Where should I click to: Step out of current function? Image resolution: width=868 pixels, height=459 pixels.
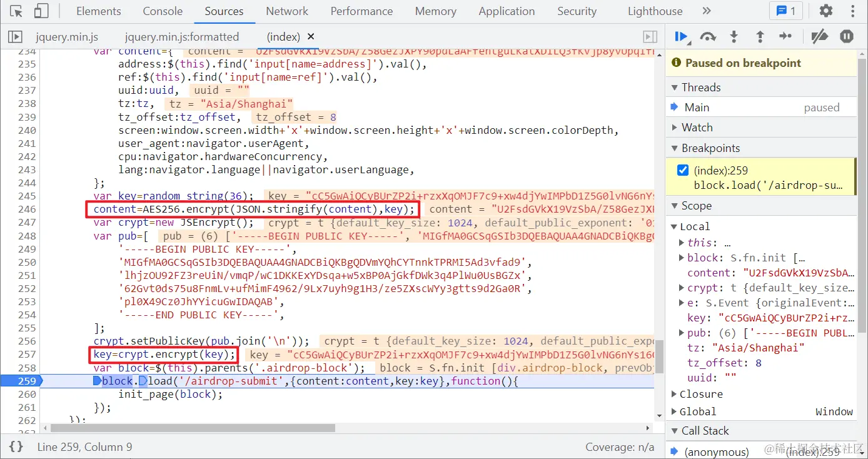pyautogui.click(x=760, y=37)
